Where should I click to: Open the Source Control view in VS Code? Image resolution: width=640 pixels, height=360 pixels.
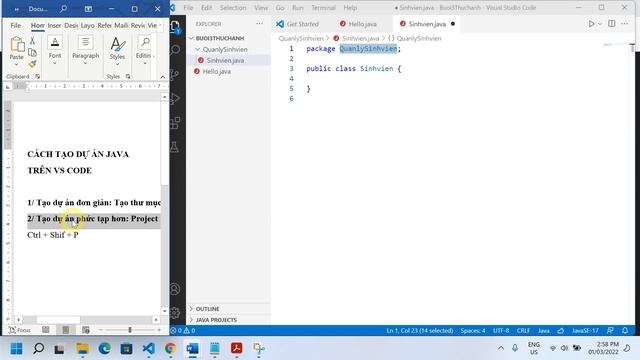[x=176, y=74]
